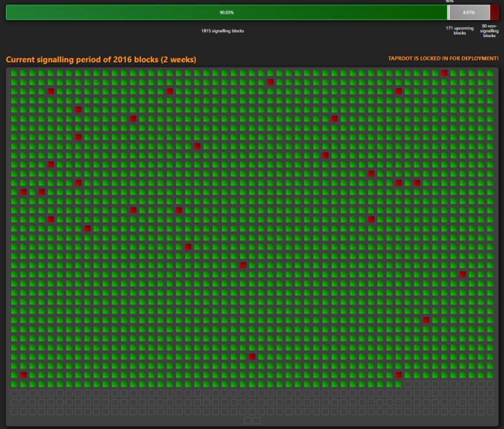The width and height of the screenshot is (504, 429).
Task: Click the right empty block in the final two-block row
Action: point(257,421)
